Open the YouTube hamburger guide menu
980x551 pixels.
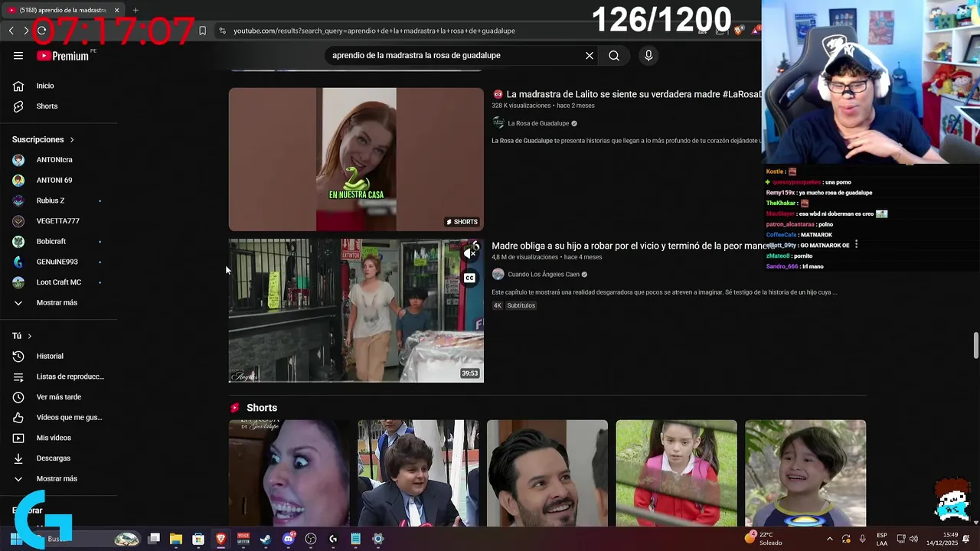(x=18, y=56)
